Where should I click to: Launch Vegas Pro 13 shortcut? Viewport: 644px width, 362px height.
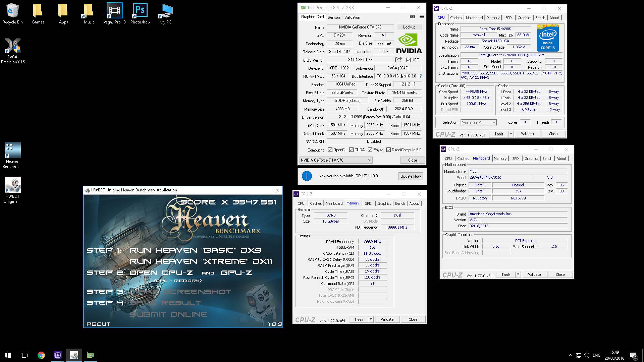(x=114, y=14)
